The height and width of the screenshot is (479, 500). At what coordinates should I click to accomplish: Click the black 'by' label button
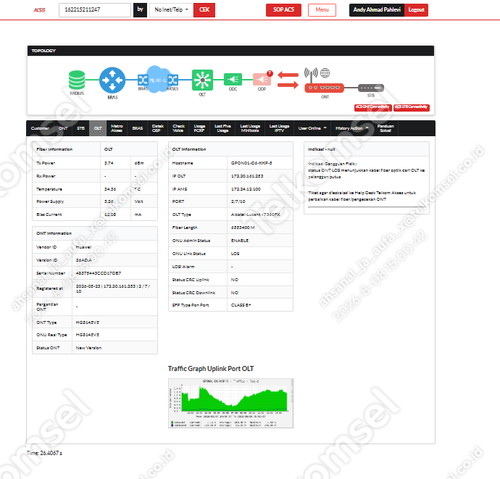click(x=140, y=10)
